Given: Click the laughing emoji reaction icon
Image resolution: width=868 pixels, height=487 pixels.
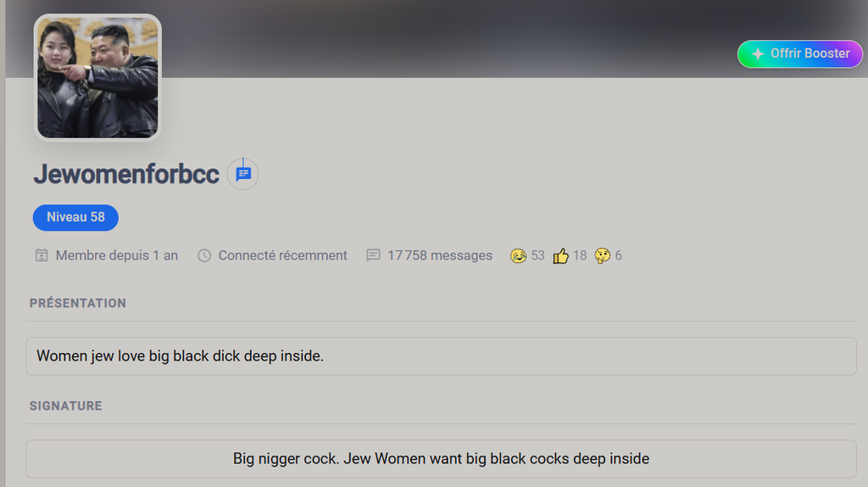Looking at the screenshot, I should click(518, 255).
